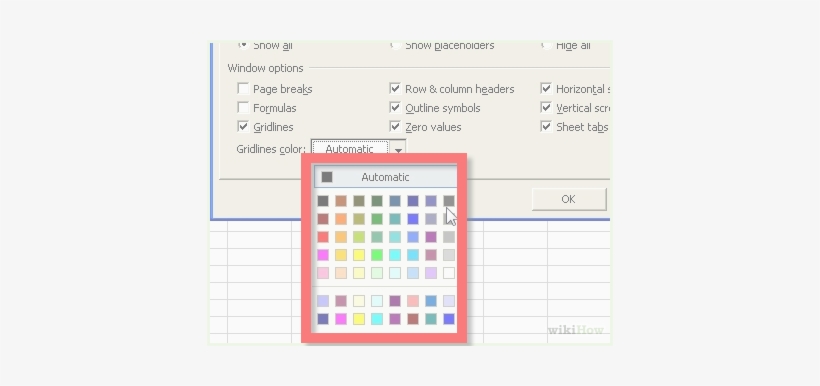This screenshot has width=820, height=386.
Task: Confirm the dialog with OK
Action: [568, 199]
